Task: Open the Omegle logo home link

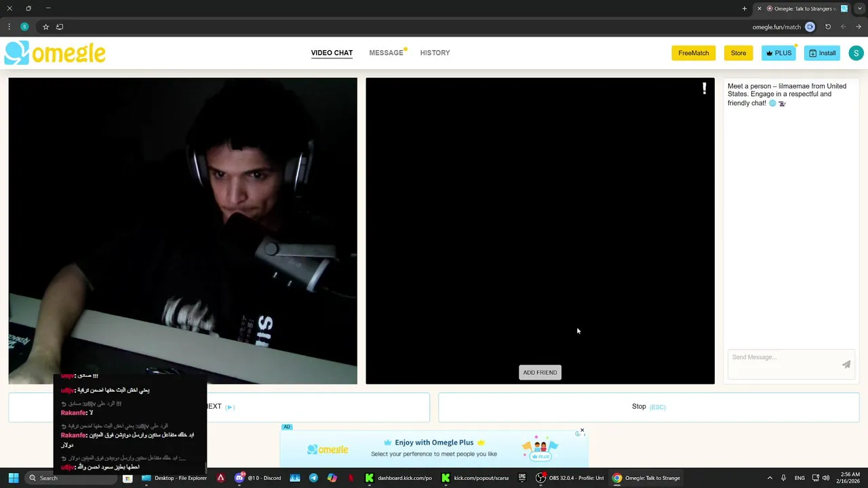Action: coord(55,53)
